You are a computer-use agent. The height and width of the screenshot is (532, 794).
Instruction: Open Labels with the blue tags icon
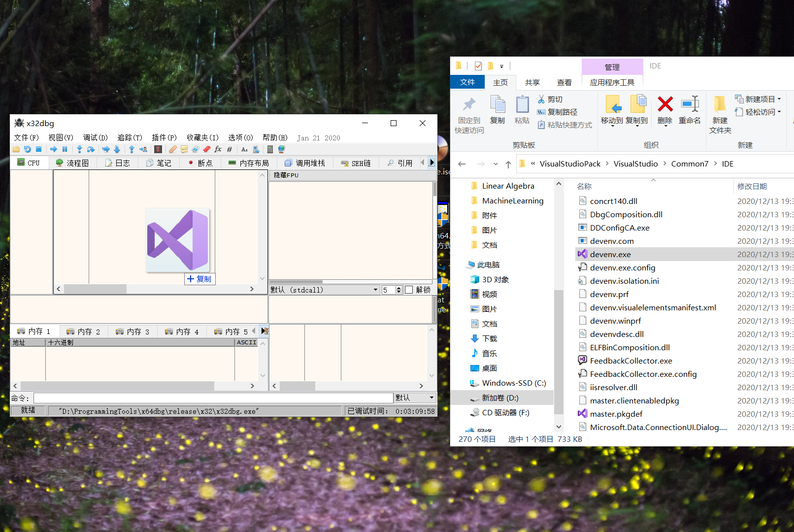click(196, 149)
